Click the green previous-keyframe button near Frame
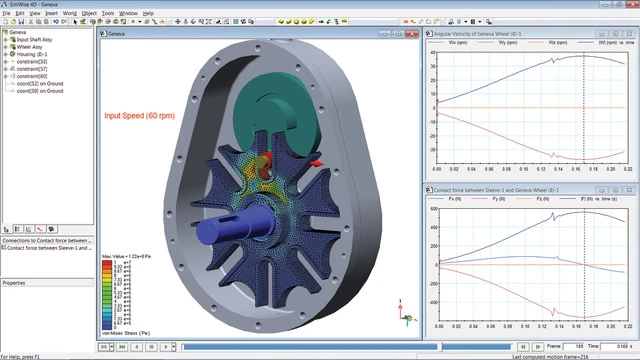 pos(523,347)
